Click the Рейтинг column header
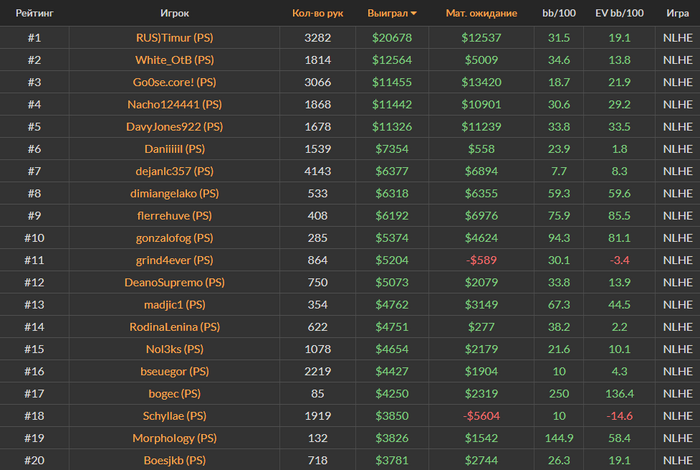Screen dimensions: 700x470 tap(34, 13)
